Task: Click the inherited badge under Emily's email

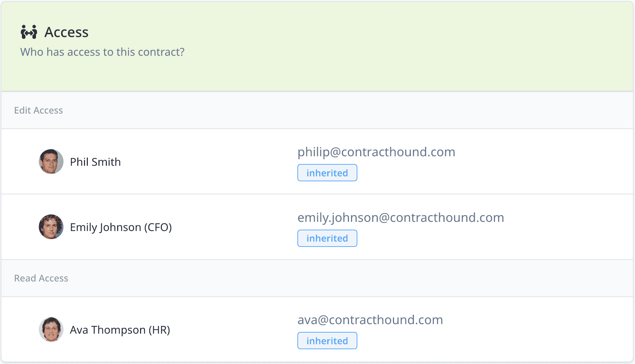Action: (327, 238)
